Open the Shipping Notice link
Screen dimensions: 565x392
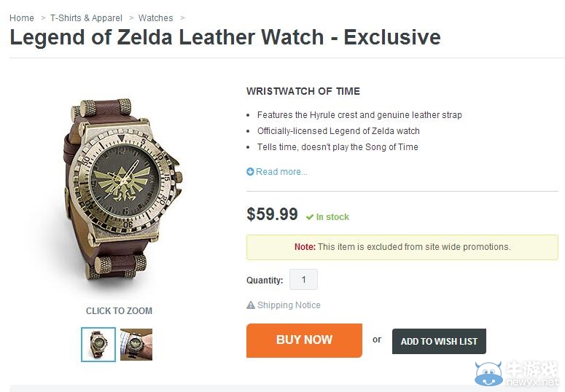[289, 305]
